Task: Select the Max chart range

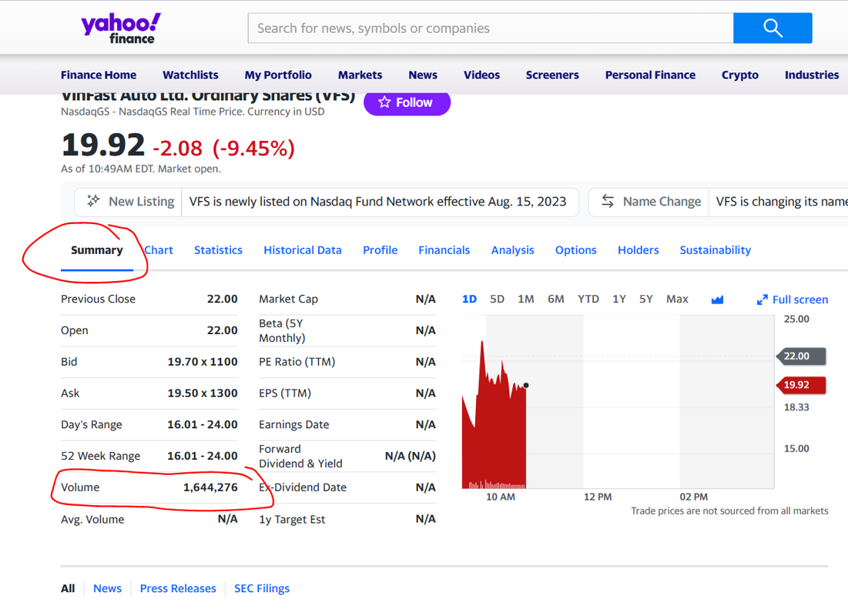Action: click(x=676, y=299)
